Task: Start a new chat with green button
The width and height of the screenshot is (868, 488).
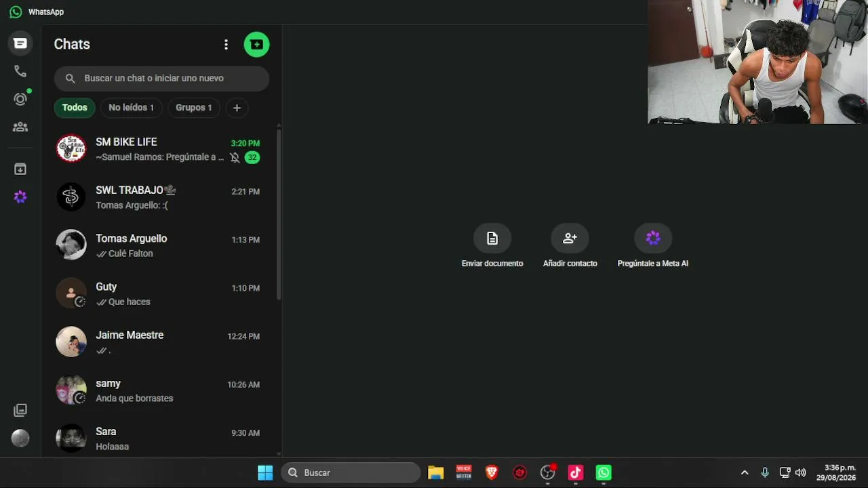Action: [x=256, y=45]
